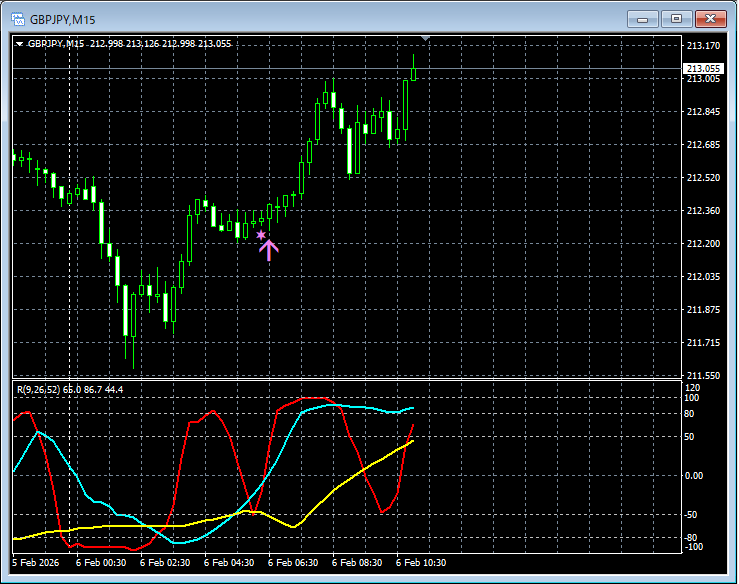The image size is (739, 584).
Task: Click the 6 Feb 06:30 time label
Action: pos(293,563)
